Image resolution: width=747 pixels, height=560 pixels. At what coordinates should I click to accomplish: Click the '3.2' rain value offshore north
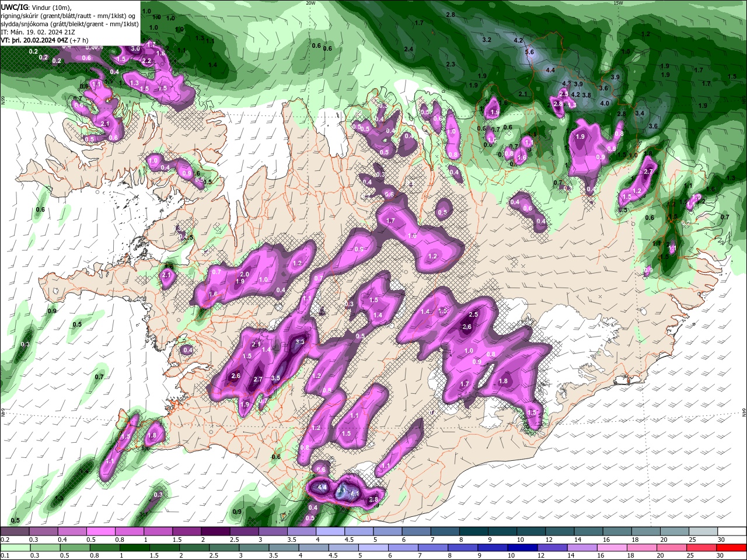tap(487, 40)
